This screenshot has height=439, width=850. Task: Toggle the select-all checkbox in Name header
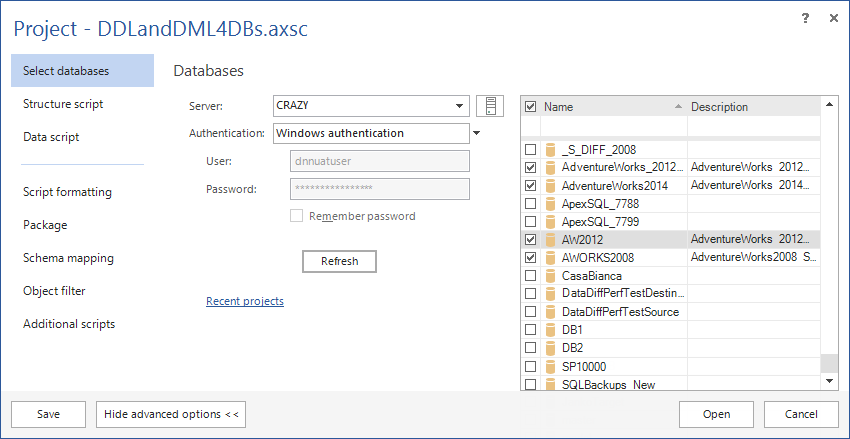530,106
